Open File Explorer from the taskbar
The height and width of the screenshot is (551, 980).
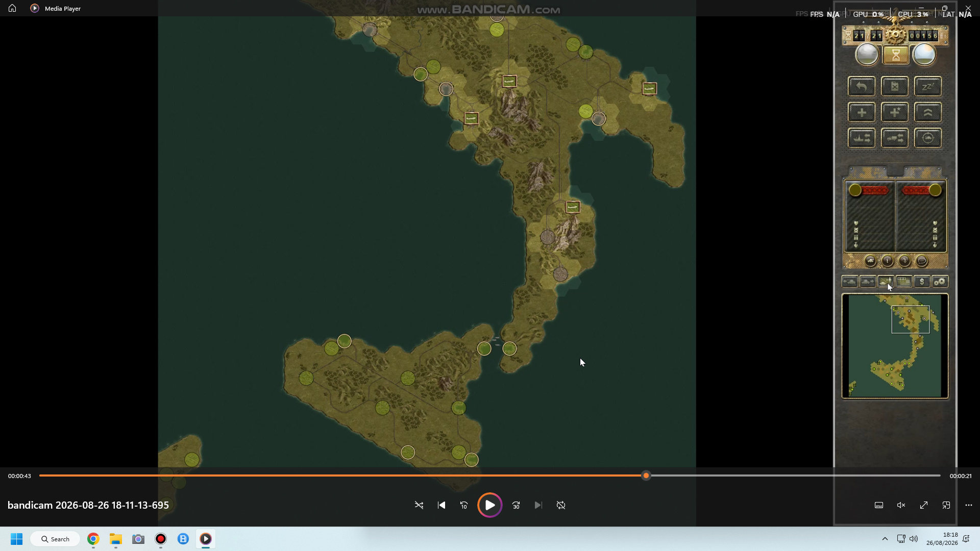pos(116,539)
